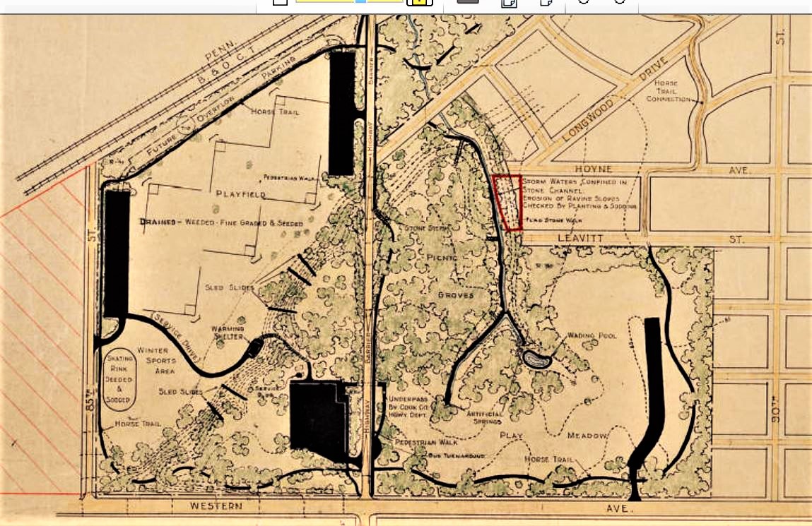
Task: Click the Storm Waters annotation text
Action: click(x=579, y=194)
